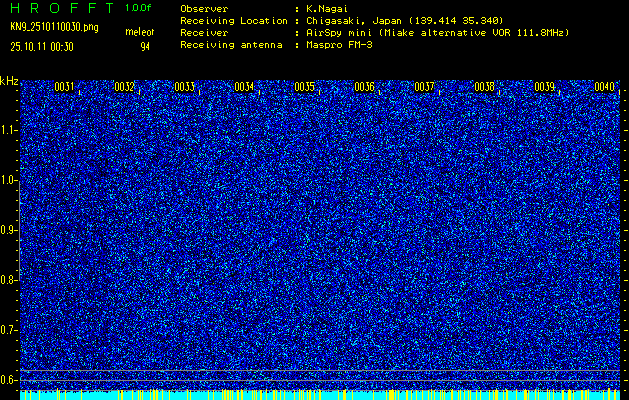Screen dimensions: 629x400
Task: Click the 0035 time marker
Action: (304, 87)
